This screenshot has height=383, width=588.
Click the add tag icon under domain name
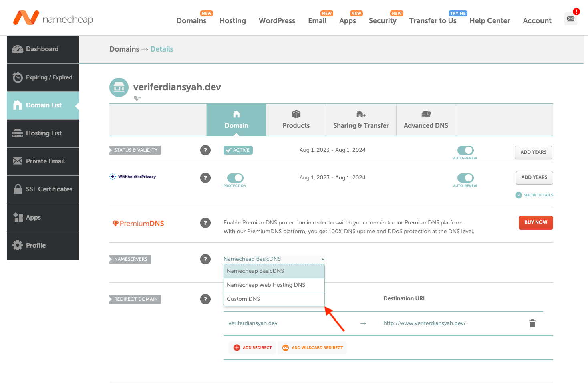pyautogui.click(x=137, y=98)
